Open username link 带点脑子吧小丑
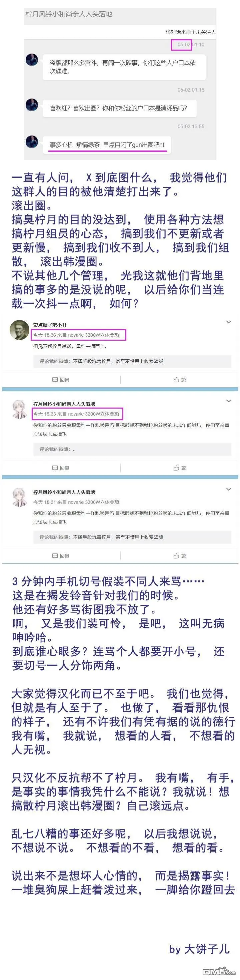The height and width of the screenshot is (980, 240). pos(50,325)
